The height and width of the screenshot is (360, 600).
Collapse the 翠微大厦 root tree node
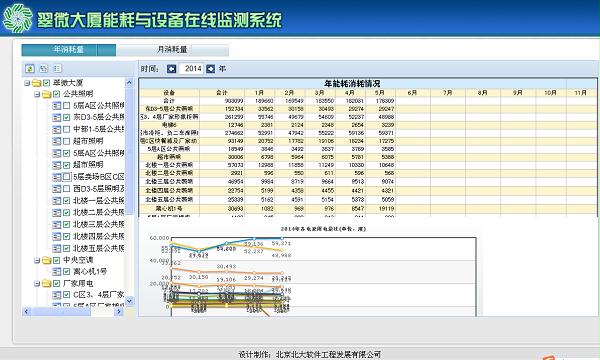(27, 83)
